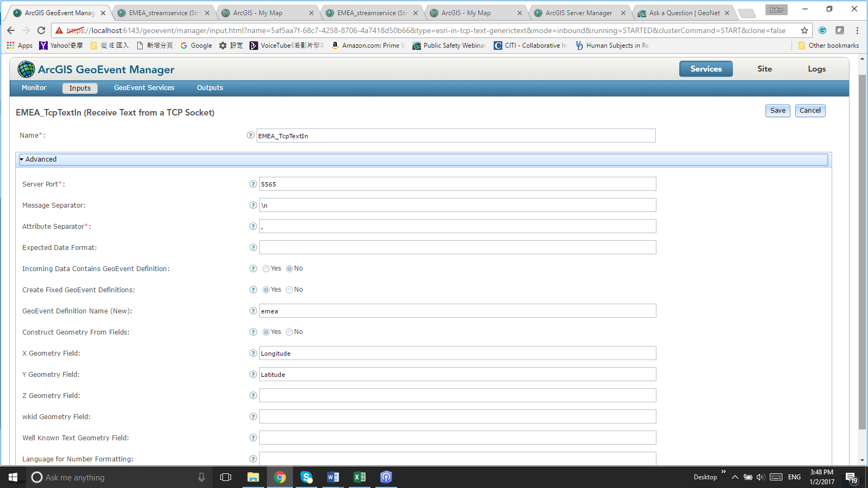Click the scrollbar up arrow
Image resolution: width=868 pixels, height=488 pixels.
pyautogui.click(x=862, y=59)
